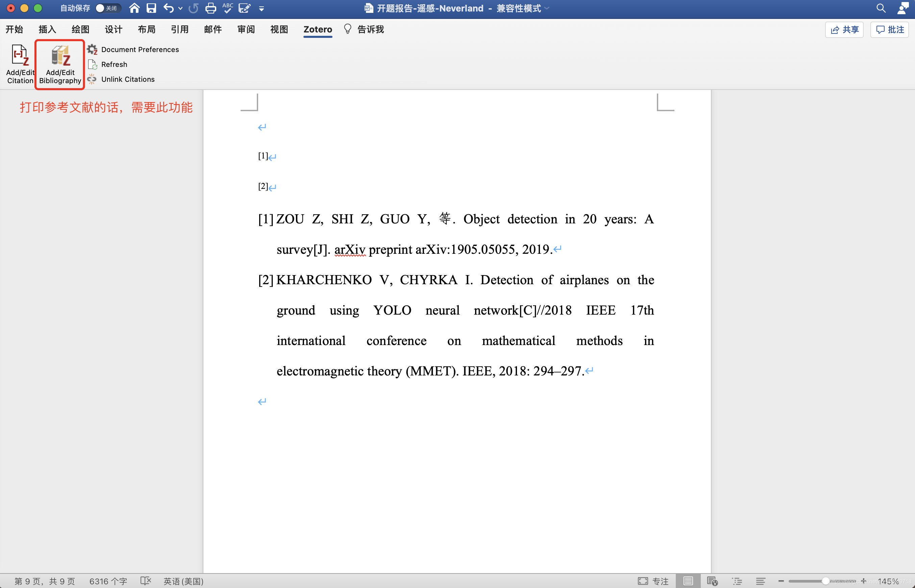Select Print Layout view icon
This screenshot has width=915, height=588.
click(688, 581)
